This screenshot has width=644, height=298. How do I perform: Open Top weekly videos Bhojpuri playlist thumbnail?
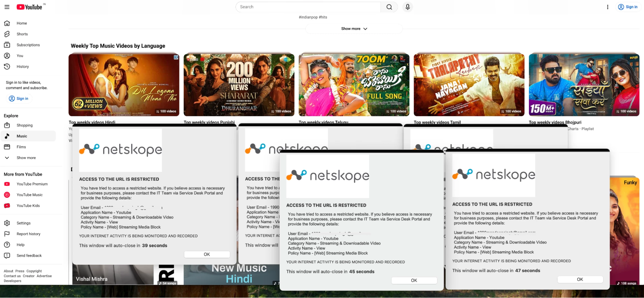pos(584,85)
